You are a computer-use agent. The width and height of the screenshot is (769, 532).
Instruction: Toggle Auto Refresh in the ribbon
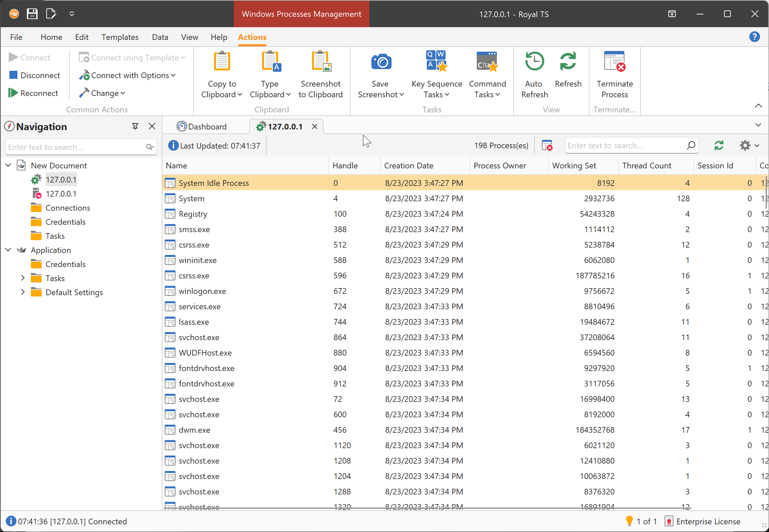534,74
